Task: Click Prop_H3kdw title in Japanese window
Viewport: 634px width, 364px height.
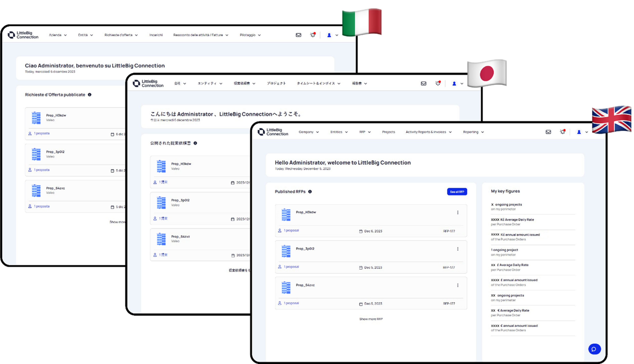Action: pyautogui.click(x=181, y=164)
